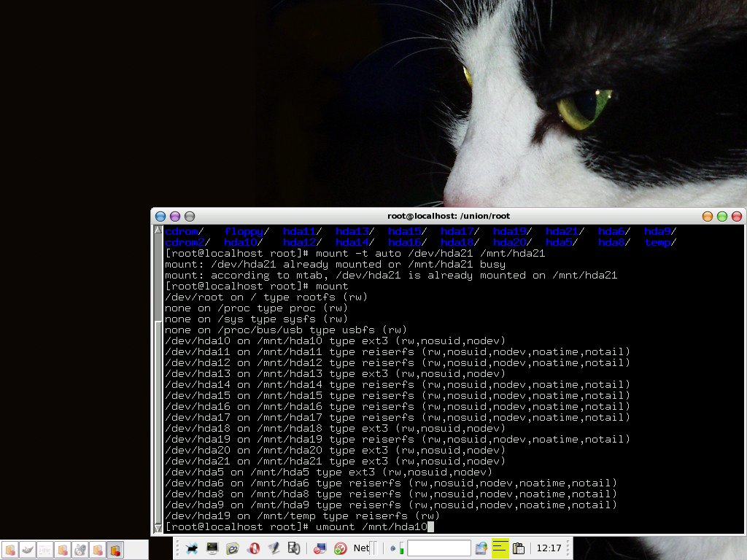The width and height of the screenshot is (747, 560).
Task: Click the '/dev/hda21 on /mnt/hda21 type ext3' line
Action: (335, 462)
